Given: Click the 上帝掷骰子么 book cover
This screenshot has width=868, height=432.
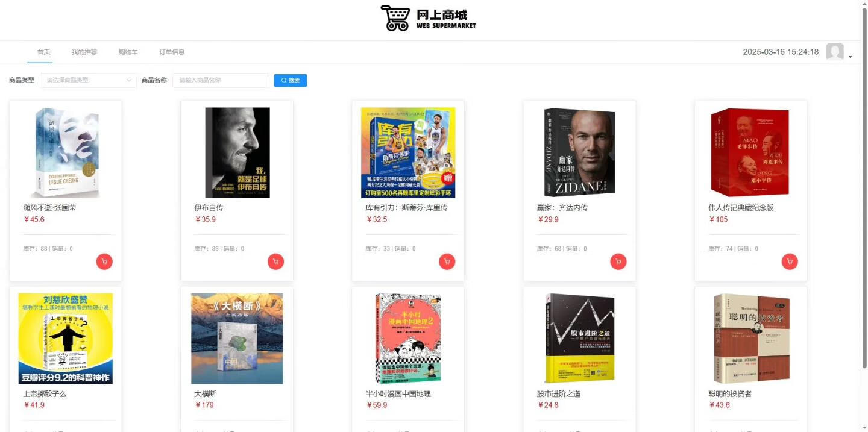Looking at the screenshot, I should tap(66, 339).
